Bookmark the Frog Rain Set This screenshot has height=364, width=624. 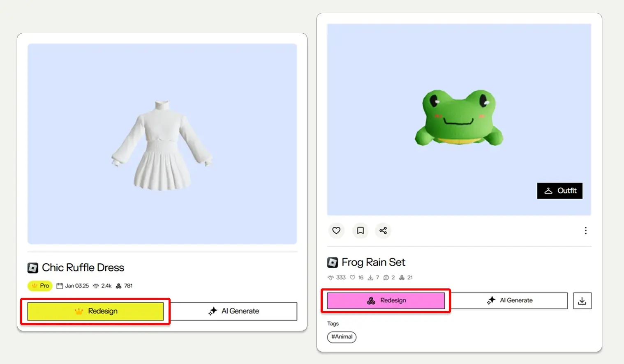(x=360, y=230)
